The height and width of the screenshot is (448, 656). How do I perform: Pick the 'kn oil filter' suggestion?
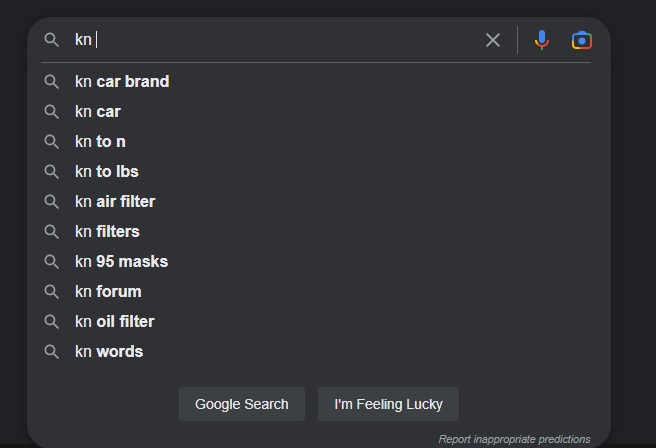(115, 322)
